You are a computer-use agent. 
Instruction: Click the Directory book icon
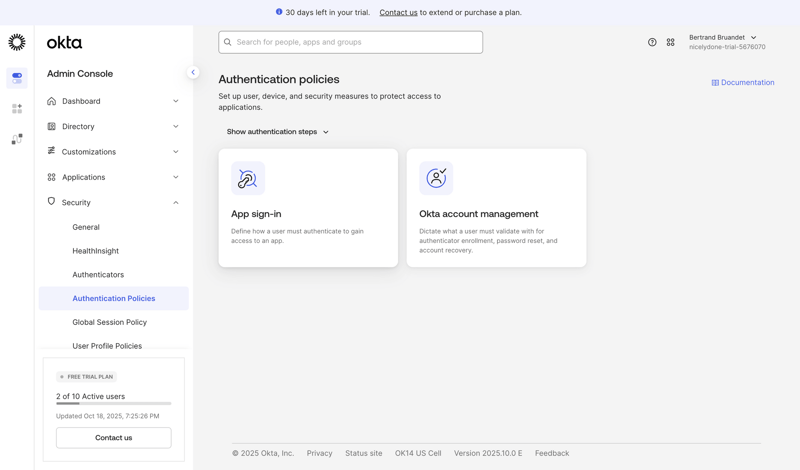point(52,127)
